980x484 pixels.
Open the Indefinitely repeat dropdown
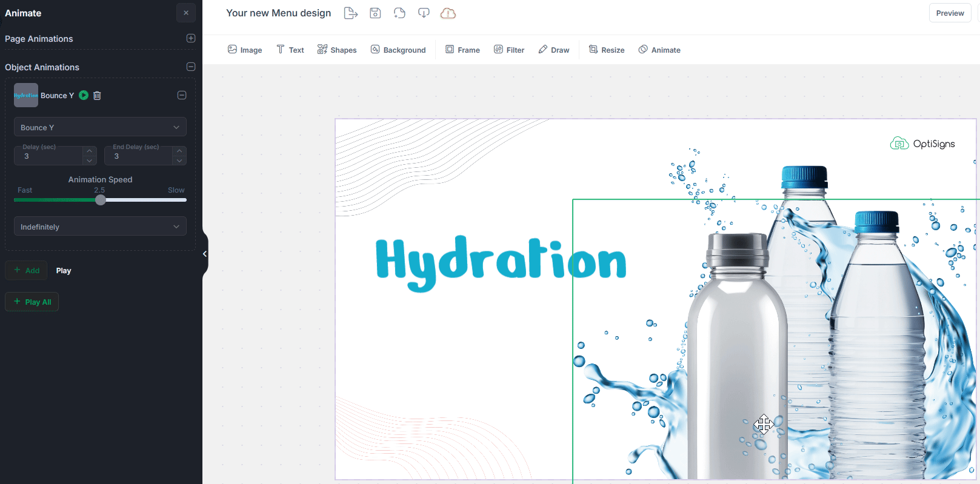[x=100, y=227]
